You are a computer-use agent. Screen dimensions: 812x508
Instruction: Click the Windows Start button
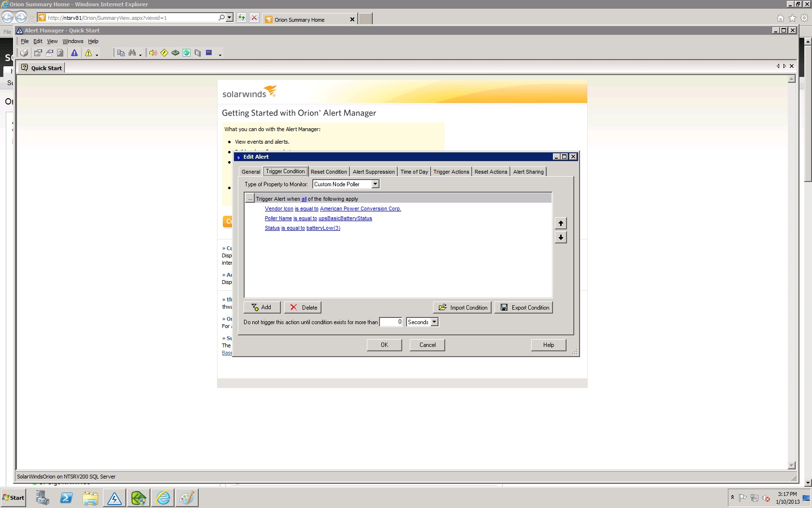click(x=14, y=498)
